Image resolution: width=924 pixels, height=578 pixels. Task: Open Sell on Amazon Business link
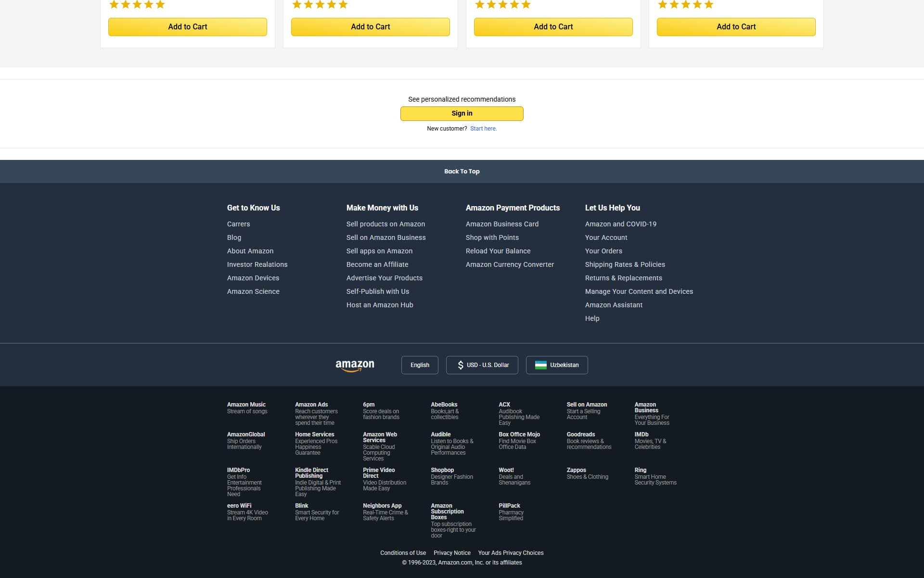point(386,237)
